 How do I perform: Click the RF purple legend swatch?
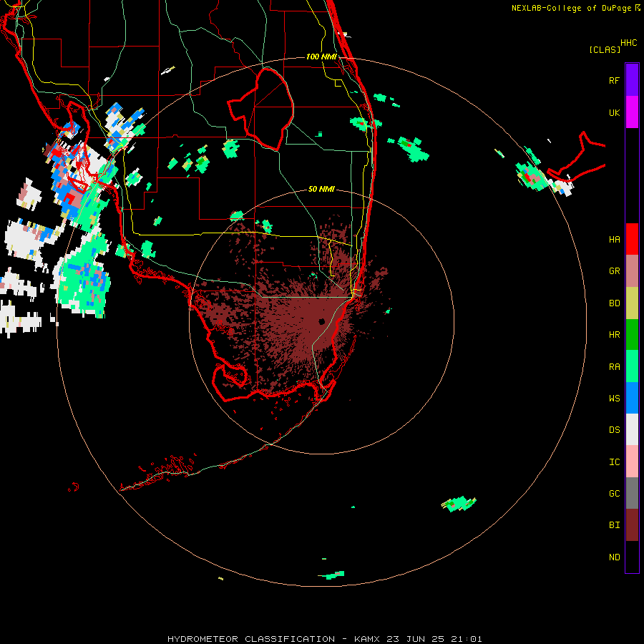pos(632,79)
